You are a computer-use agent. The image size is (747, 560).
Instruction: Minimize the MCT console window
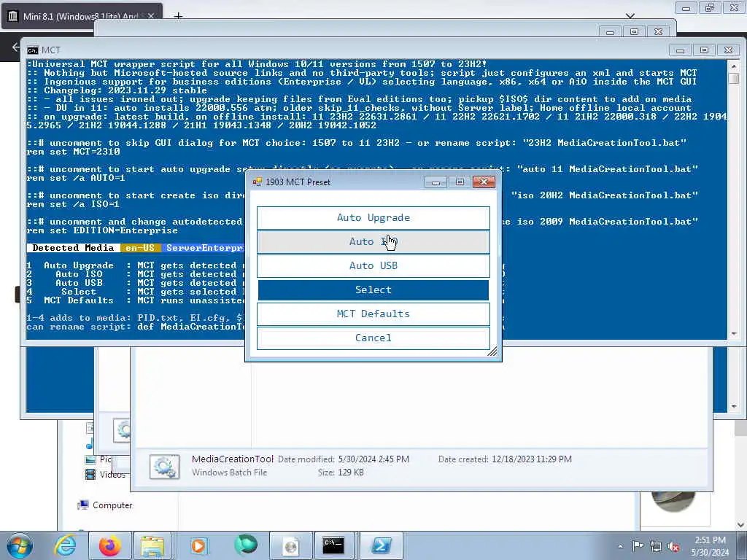[680, 50]
